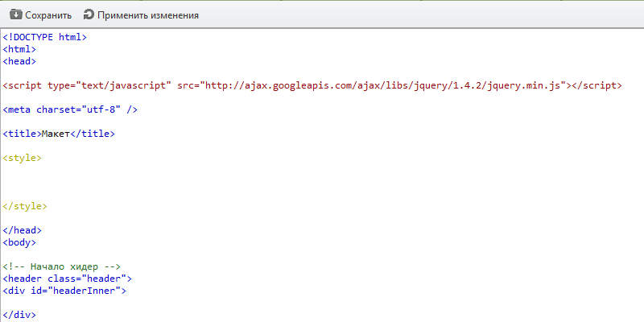Screen dimensions: 644x322
Task: Click the header class="header" line
Action: [61, 279]
